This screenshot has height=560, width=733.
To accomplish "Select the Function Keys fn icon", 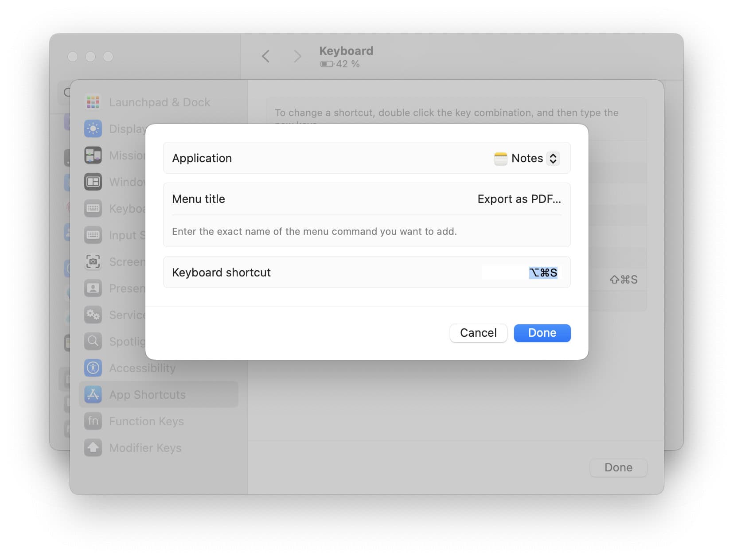I will (x=93, y=421).
